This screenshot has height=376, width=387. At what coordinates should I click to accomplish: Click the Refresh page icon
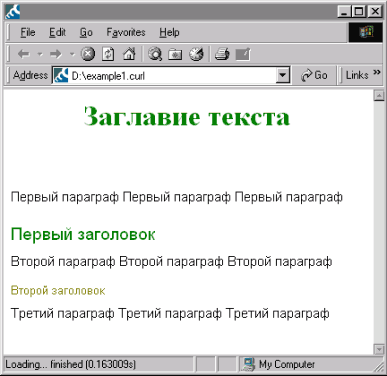pyautogui.click(x=108, y=54)
